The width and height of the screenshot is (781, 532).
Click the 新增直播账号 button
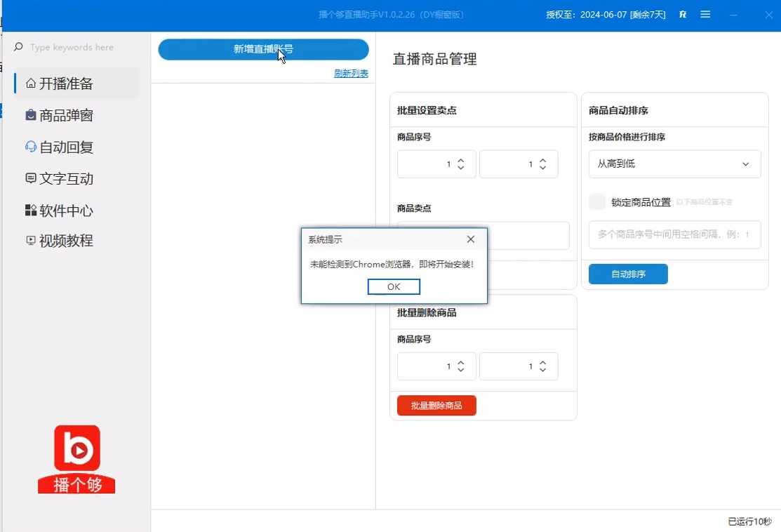263,49
